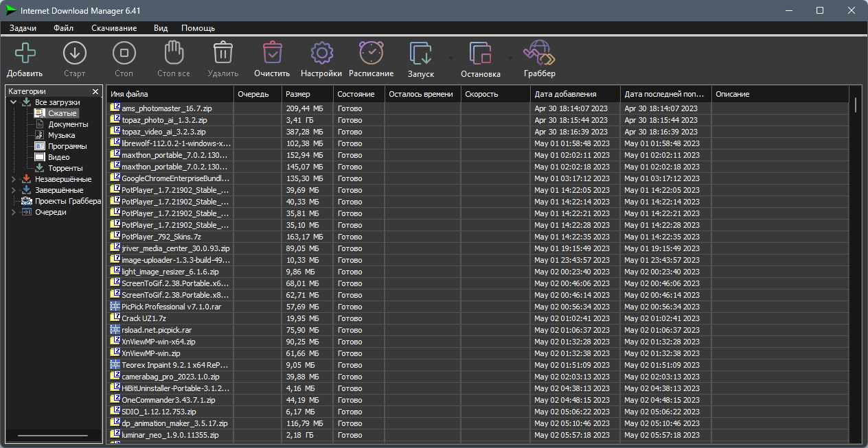
Task: Click the vertical scrollbar of the file list
Action: [855, 106]
